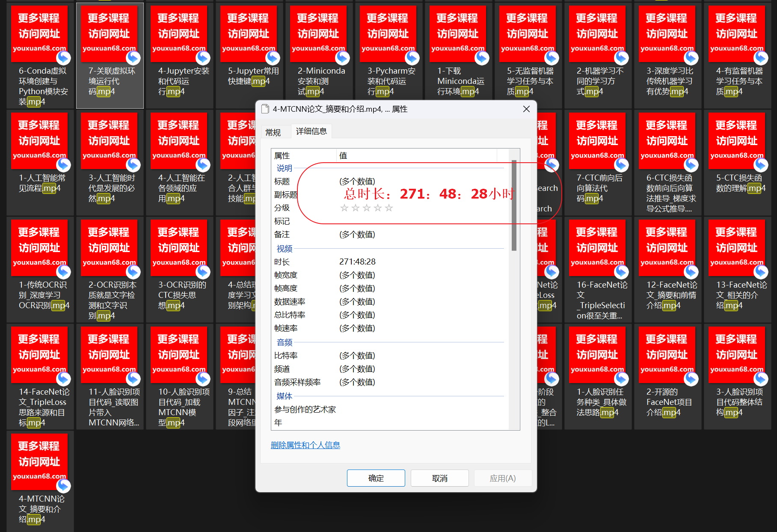Select the file 3-OCR识别的CTC损失思想.mp4
This screenshot has height=532, width=777.
coord(179,270)
